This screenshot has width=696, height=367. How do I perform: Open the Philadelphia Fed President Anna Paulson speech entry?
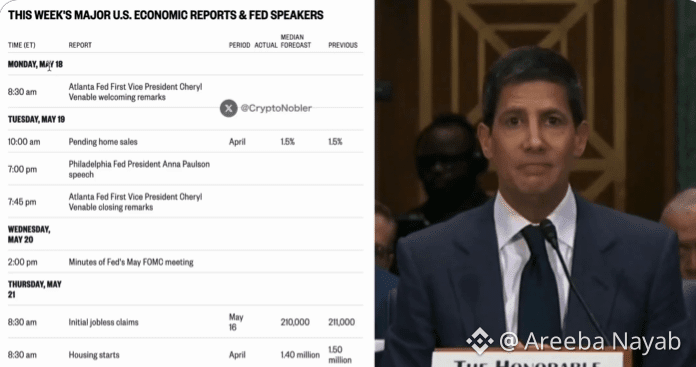click(139, 169)
